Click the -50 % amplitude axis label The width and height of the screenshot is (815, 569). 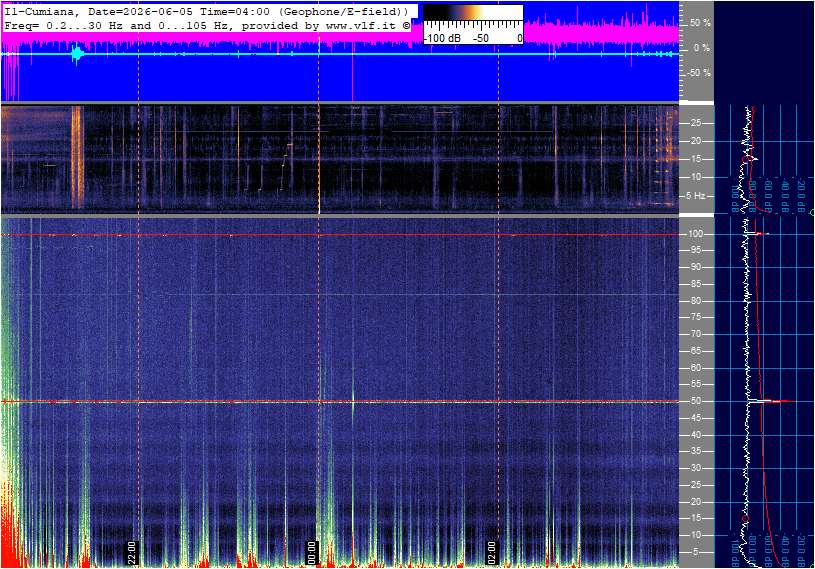click(x=698, y=73)
